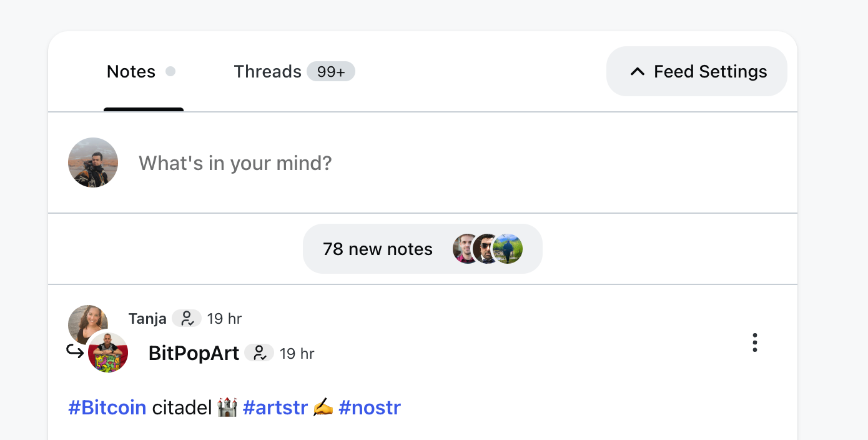
Task: Switch to the Threads tab
Action: [x=268, y=72]
